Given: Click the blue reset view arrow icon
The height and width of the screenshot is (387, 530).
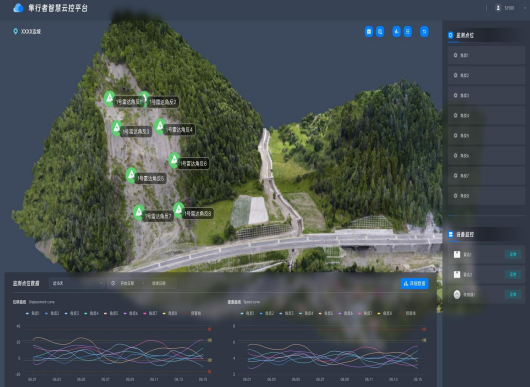Looking at the screenshot, I should click(x=424, y=32).
